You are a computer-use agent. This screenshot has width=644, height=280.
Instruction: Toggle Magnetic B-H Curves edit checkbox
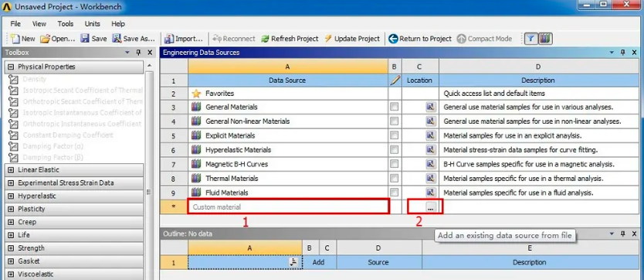pos(395,164)
